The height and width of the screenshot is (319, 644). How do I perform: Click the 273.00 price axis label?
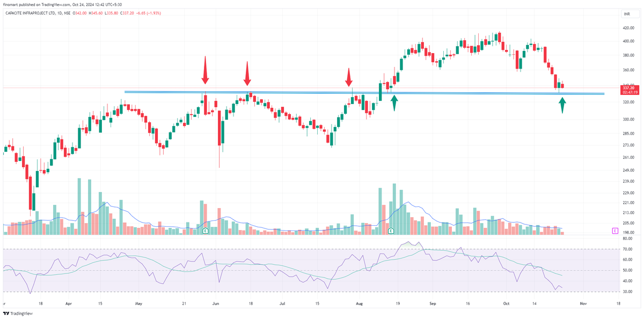(628, 145)
